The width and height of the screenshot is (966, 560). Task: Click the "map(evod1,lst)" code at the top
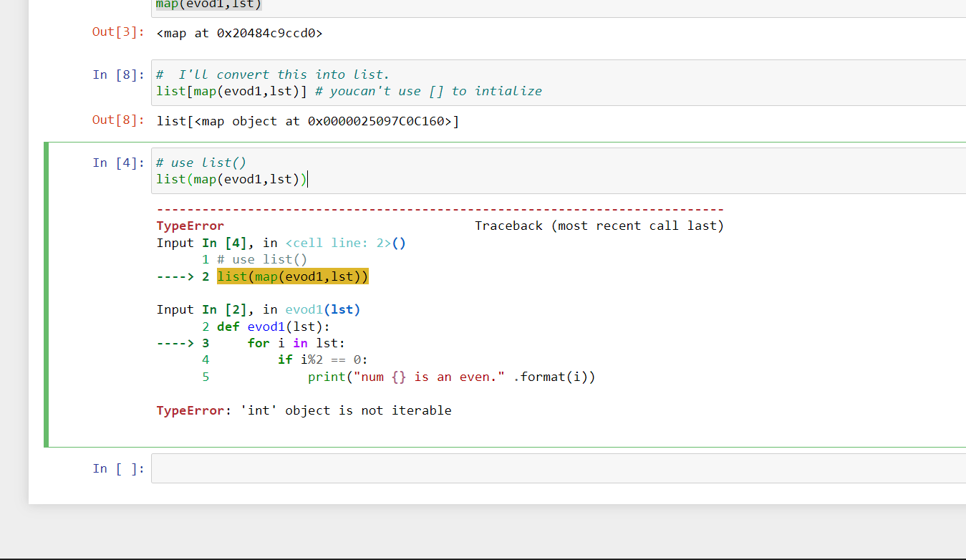point(206,5)
